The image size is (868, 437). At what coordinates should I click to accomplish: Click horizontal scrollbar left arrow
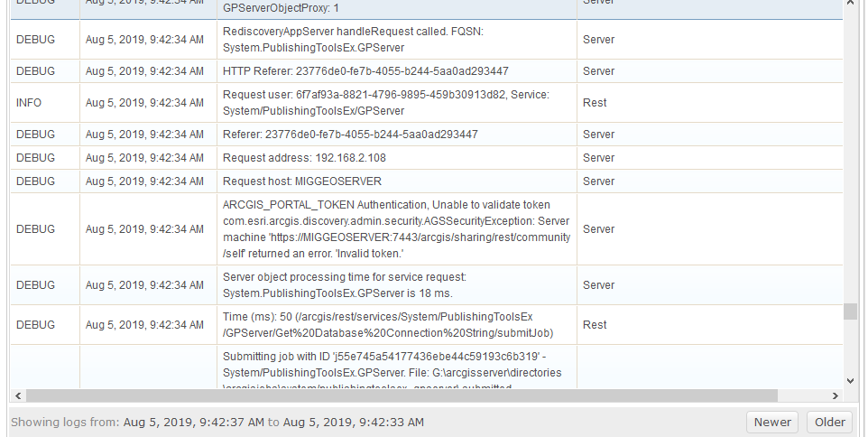click(18, 395)
